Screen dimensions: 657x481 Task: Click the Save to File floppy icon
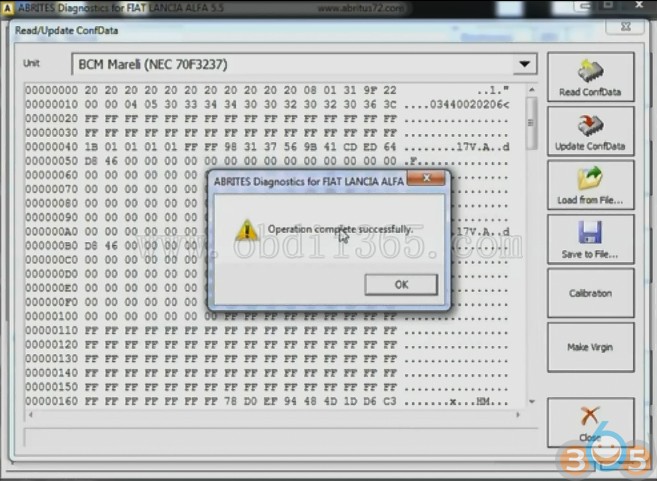pos(590,233)
